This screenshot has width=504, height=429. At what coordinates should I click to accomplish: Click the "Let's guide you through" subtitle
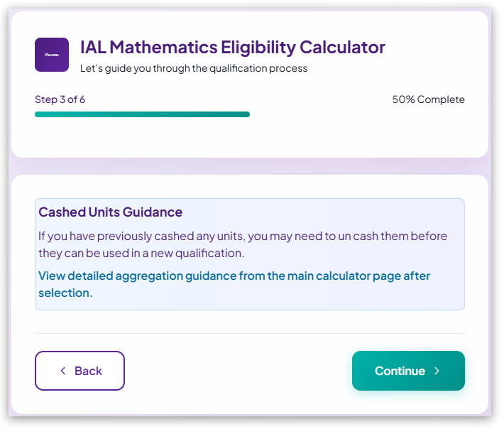pyautogui.click(x=194, y=69)
